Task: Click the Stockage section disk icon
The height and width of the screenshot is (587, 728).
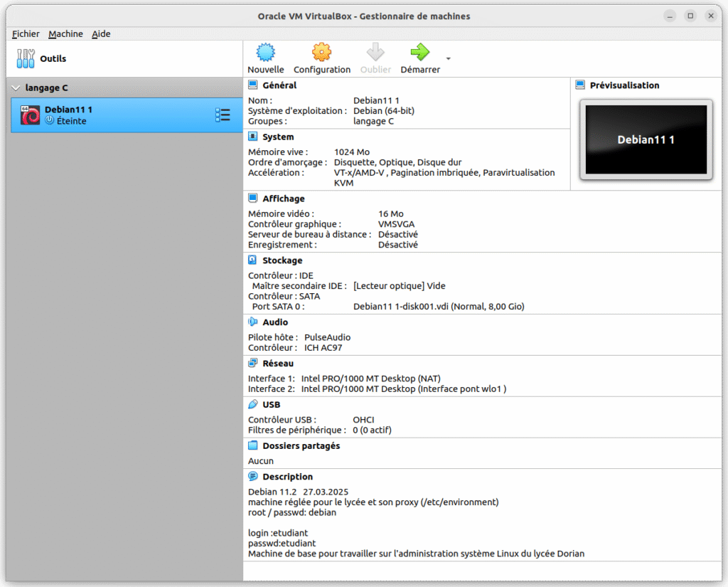Action: click(252, 260)
